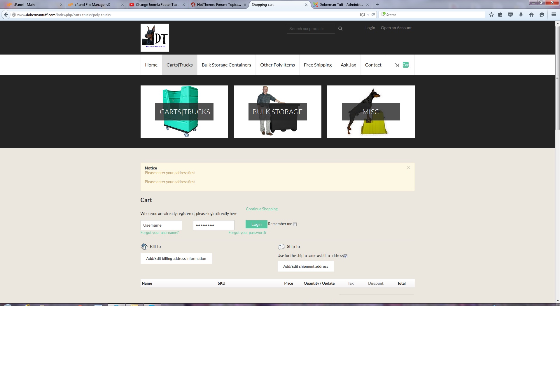This screenshot has width=560, height=392.
Task: Close the Change Joomla Footer Text tab
Action: (x=184, y=5)
